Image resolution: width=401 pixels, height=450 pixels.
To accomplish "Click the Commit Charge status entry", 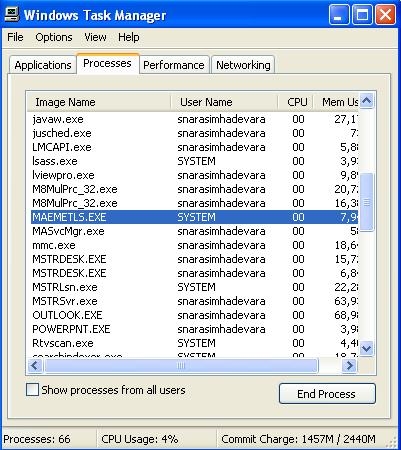I will point(298,439).
